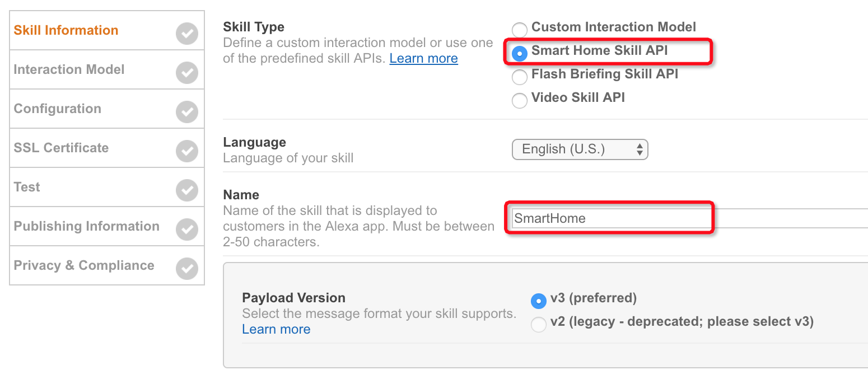This screenshot has width=868, height=384.
Task: Click the Name field containing SmartHome
Action: click(689, 218)
